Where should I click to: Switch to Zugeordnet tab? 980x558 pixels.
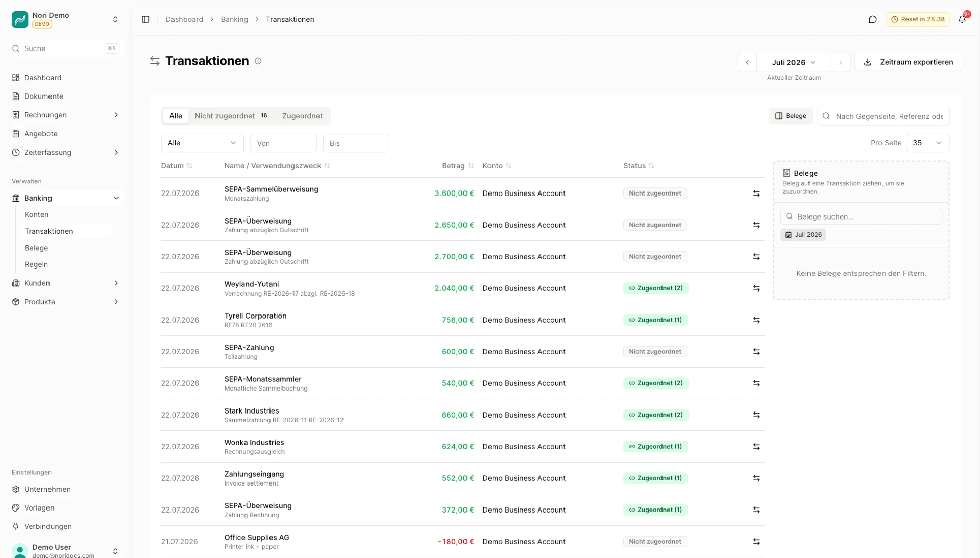(x=302, y=116)
